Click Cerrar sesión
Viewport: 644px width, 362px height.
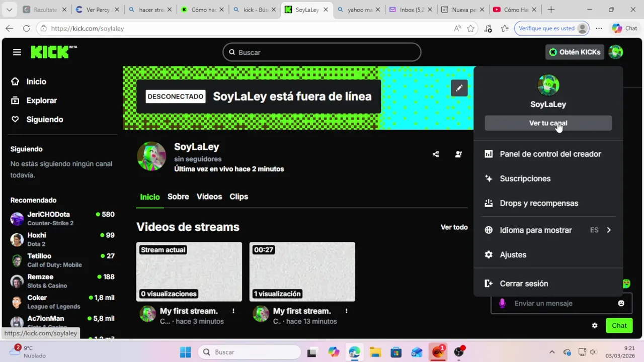[x=548, y=284]
